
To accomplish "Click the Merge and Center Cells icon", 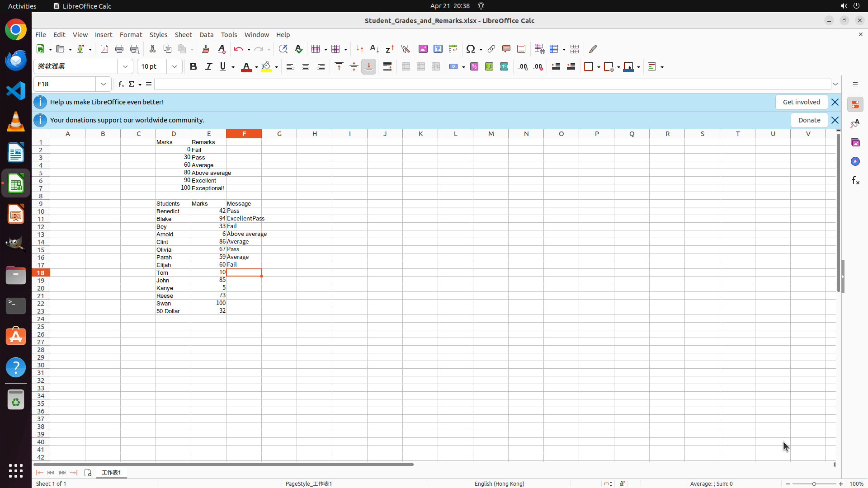I will click(406, 67).
